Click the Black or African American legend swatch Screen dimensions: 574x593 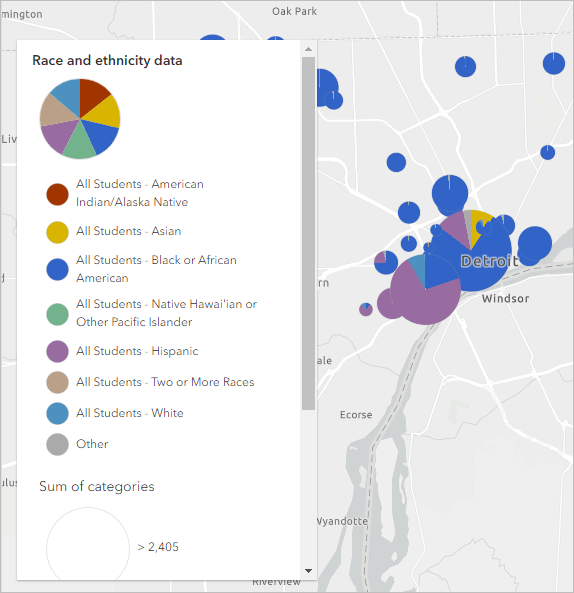coord(57,269)
